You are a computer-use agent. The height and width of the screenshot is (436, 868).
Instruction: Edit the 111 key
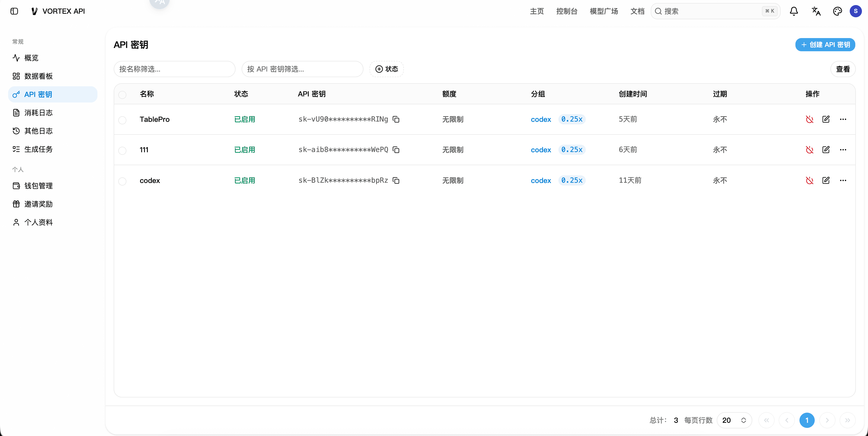tap(826, 149)
